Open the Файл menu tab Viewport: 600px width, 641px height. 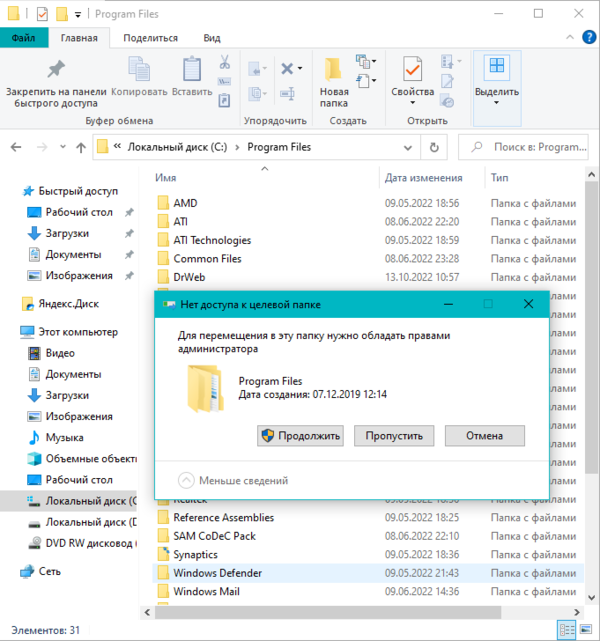(24, 38)
